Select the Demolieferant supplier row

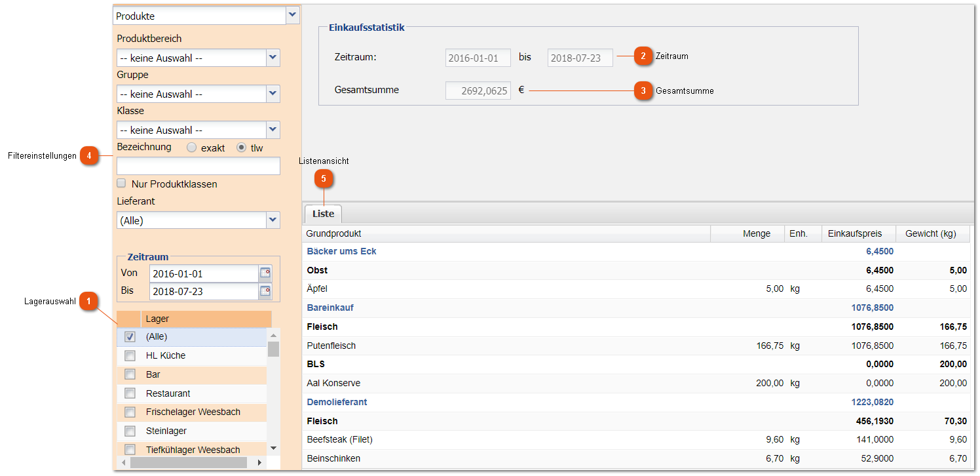click(636, 402)
